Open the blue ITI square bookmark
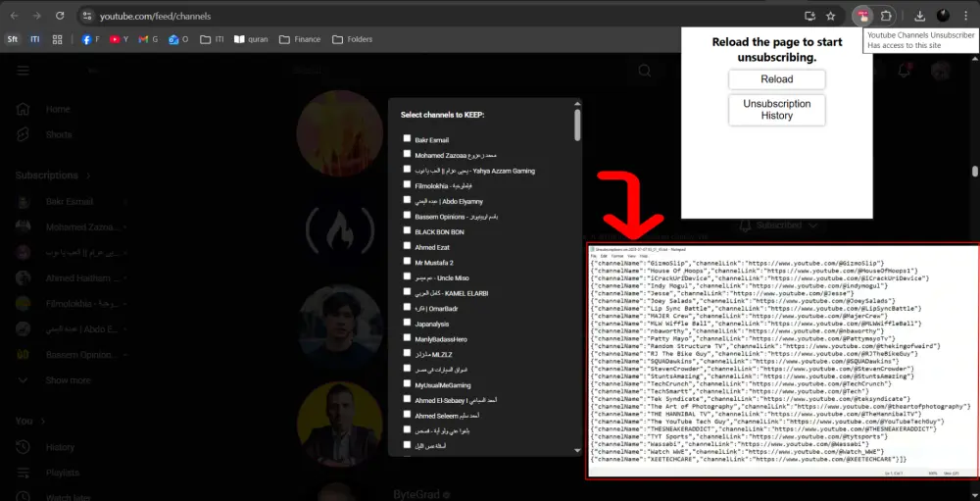This screenshot has height=501, width=980. pos(35,39)
